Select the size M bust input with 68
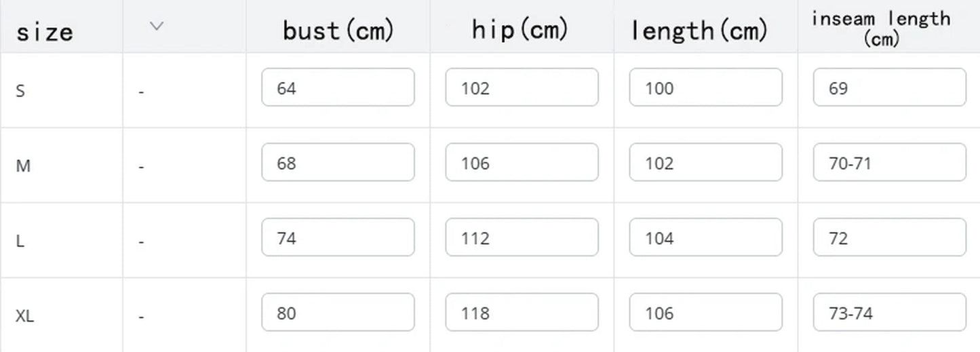This screenshot has width=980, height=352. [338, 163]
